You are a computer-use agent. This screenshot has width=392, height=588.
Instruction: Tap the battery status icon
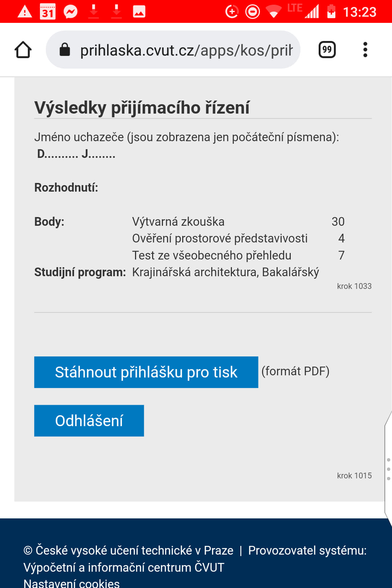tap(331, 12)
